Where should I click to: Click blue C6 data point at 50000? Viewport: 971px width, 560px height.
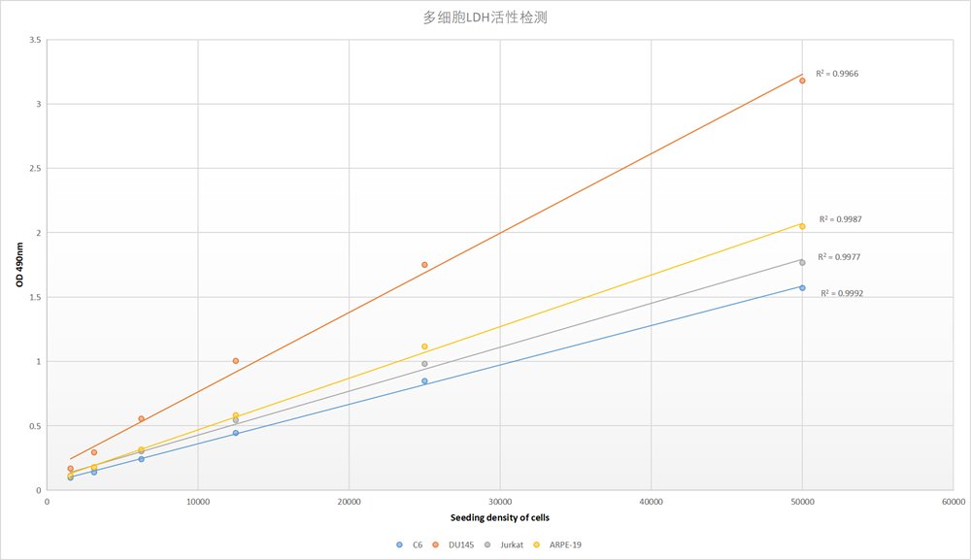coord(802,287)
